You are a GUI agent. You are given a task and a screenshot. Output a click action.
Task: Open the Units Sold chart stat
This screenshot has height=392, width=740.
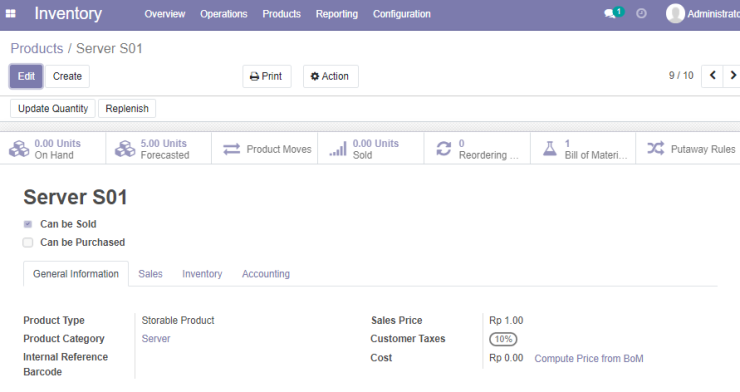point(371,149)
